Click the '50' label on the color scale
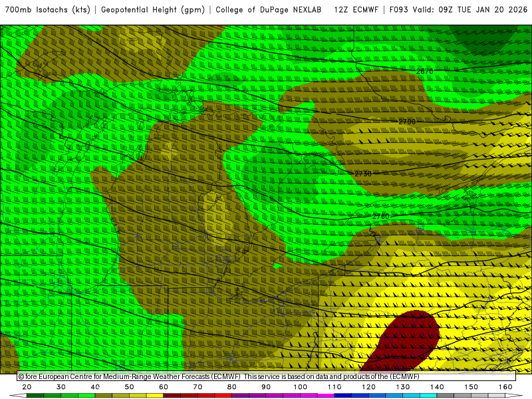This screenshot has height=399, width=532. pos(129,387)
